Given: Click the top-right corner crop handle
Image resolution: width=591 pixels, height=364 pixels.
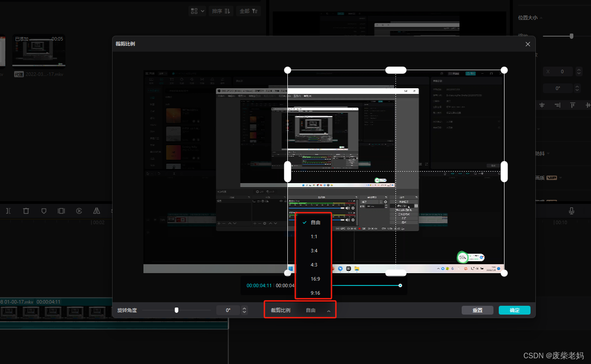Looking at the screenshot, I should (x=504, y=70).
